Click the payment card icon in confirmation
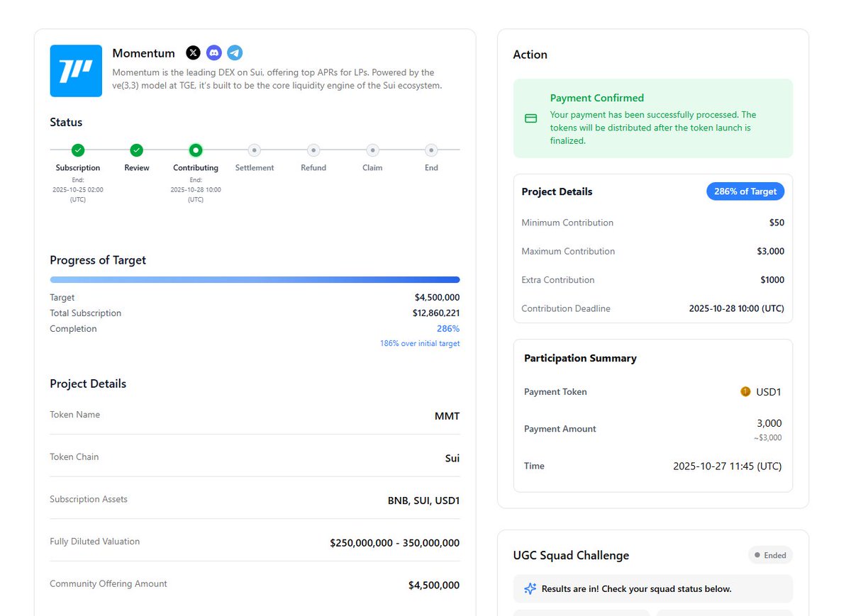 530,118
